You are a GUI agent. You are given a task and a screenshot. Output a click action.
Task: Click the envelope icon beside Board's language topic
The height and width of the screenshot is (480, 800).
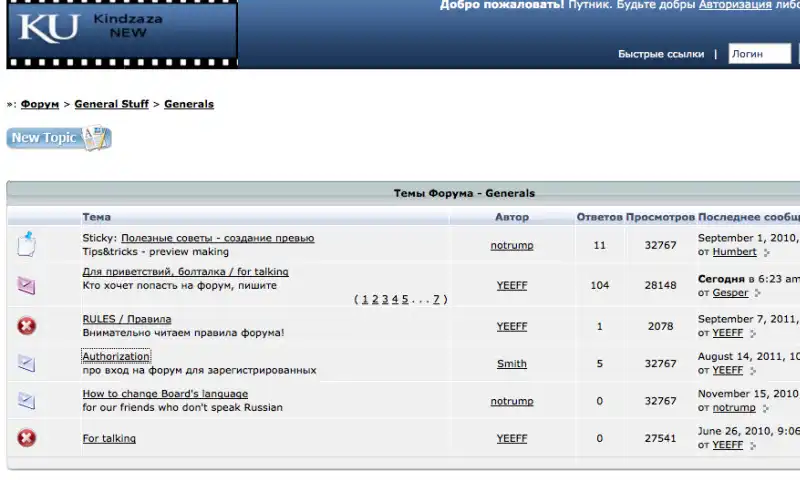click(x=27, y=401)
